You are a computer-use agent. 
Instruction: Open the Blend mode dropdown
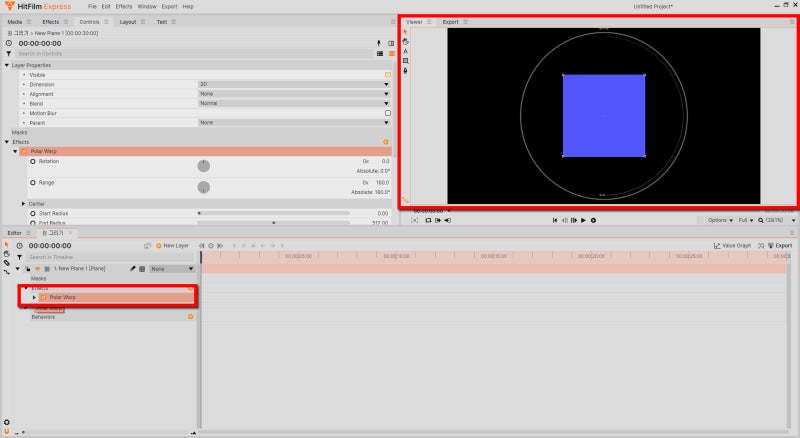click(294, 103)
